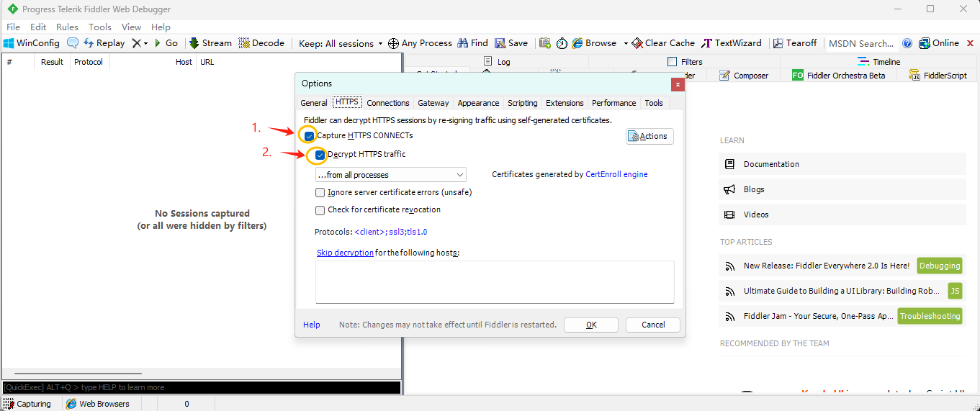The height and width of the screenshot is (411, 980).
Task: Open the Edit menu
Action: 38,27
